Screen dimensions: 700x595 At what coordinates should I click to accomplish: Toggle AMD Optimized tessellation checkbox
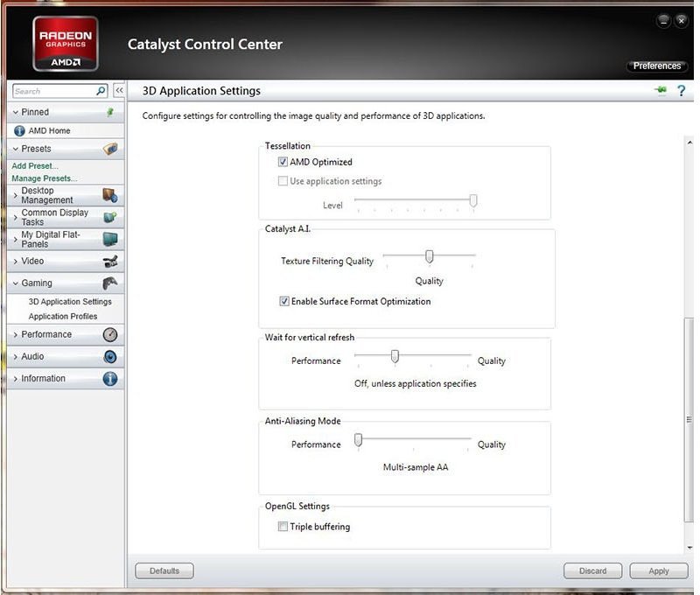click(x=283, y=162)
